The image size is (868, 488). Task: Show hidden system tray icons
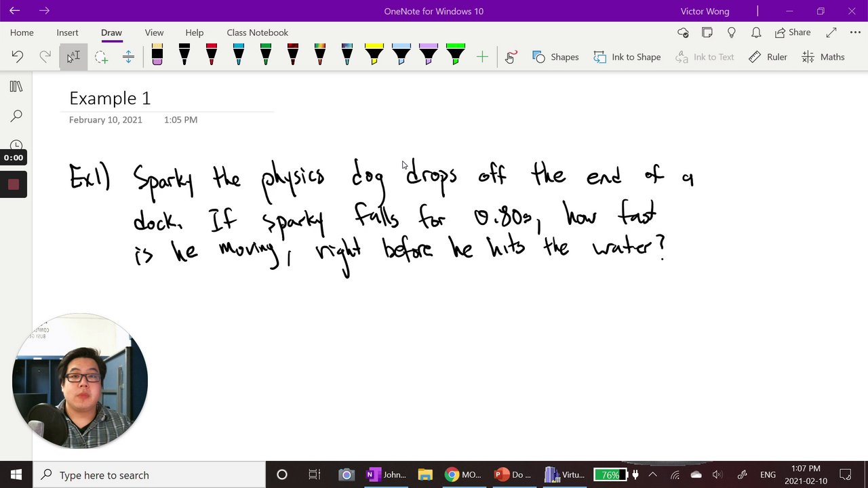click(x=652, y=475)
